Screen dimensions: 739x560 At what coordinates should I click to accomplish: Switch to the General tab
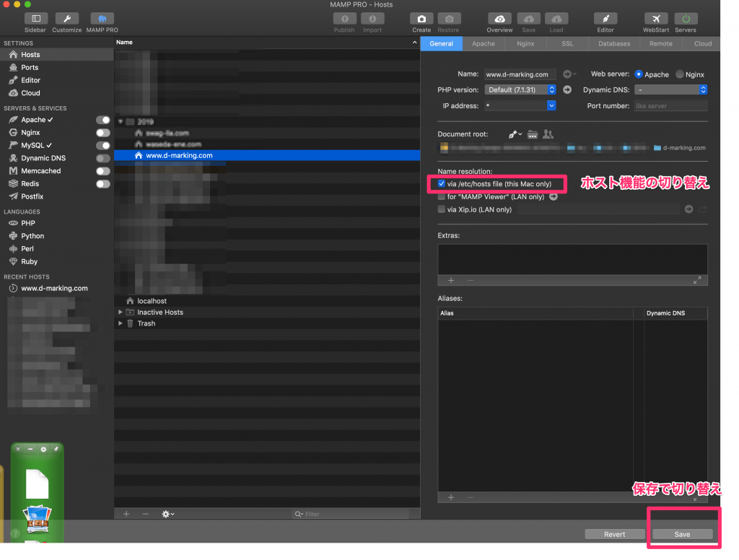[441, 43]
